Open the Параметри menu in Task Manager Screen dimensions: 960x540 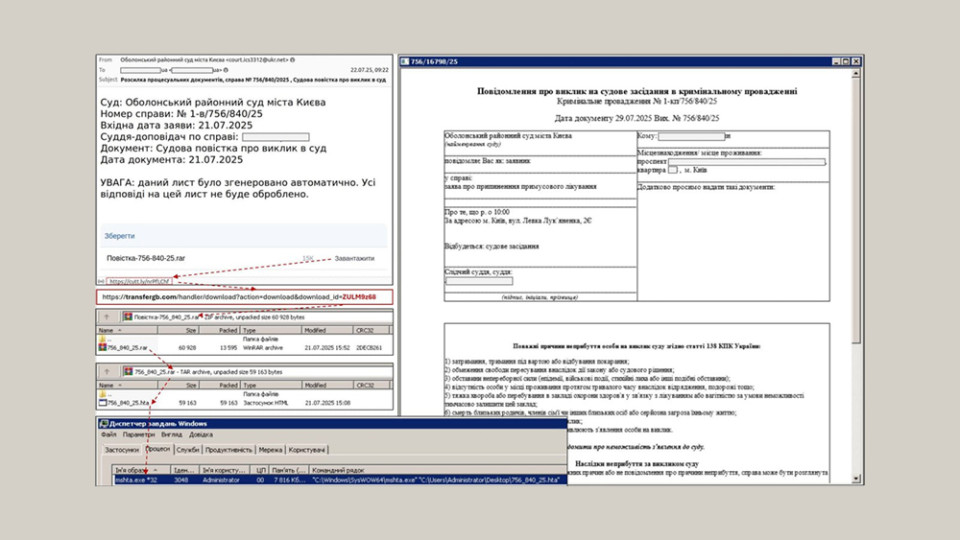pos(138,435)
